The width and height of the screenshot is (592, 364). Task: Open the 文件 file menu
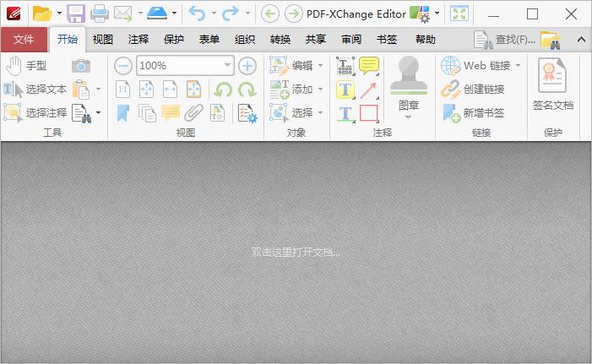[x=24, y=40]
